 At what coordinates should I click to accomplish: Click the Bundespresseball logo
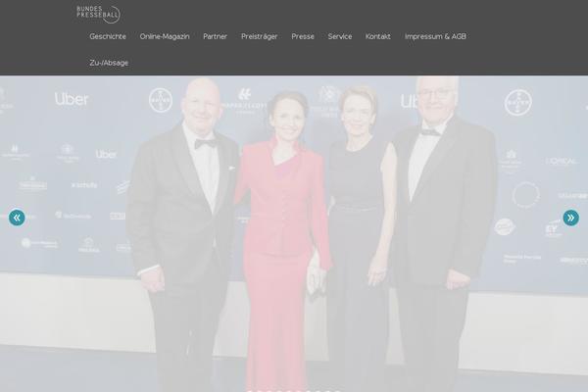(x=98, y=15)
